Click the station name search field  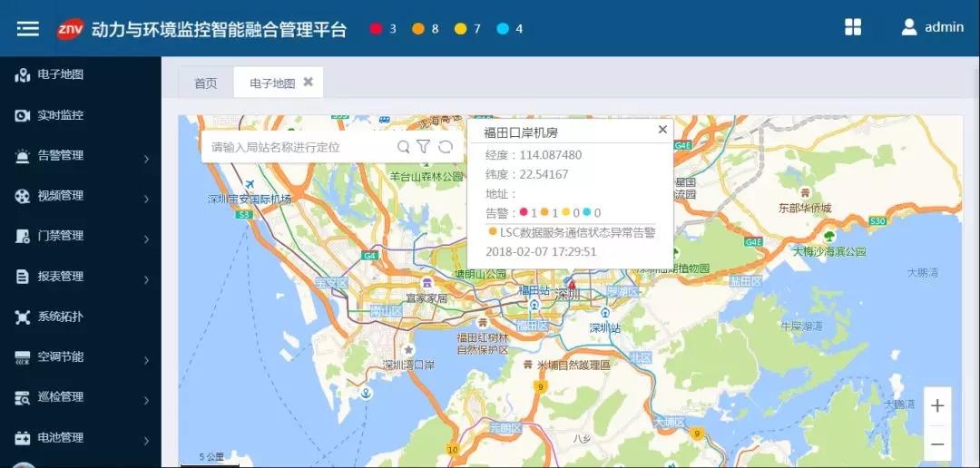[300, 147]
